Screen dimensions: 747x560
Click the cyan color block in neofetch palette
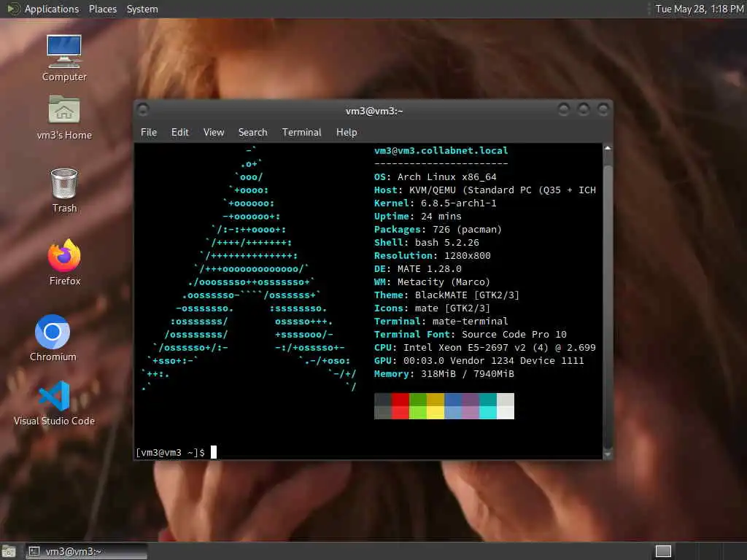click(488, 406)
